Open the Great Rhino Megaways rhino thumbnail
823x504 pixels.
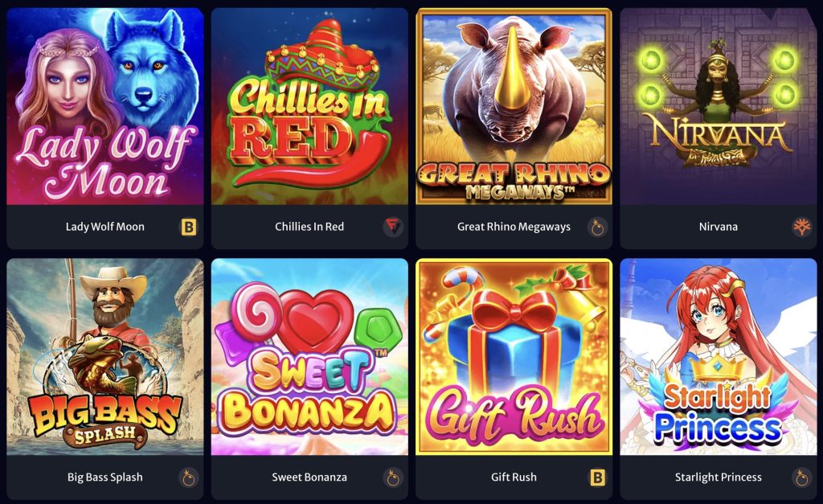pyautogui.click(x=514, y=106)
